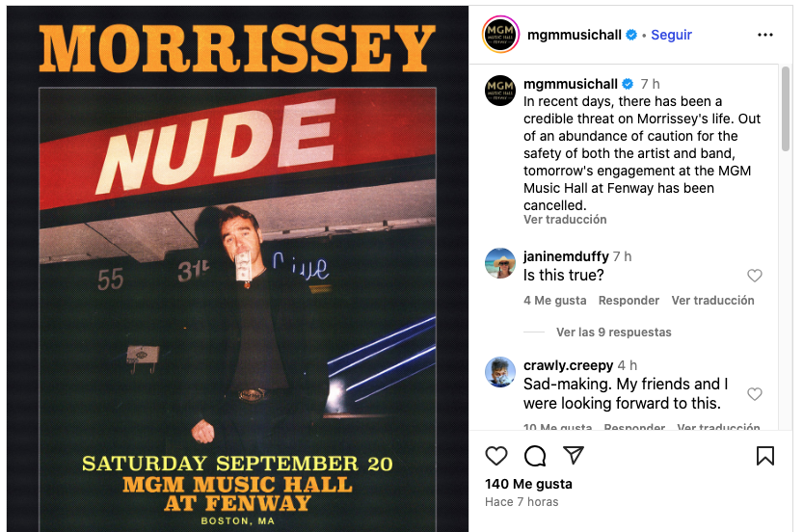Share the post via paper plane icon
Viewport: 803px width, 532px height.
573,455
